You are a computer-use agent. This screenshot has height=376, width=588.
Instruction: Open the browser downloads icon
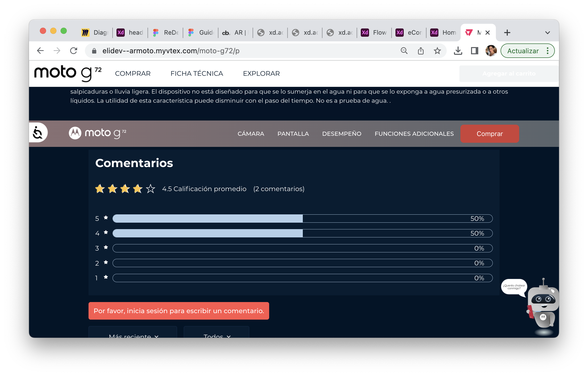click(x=458, y=51)
